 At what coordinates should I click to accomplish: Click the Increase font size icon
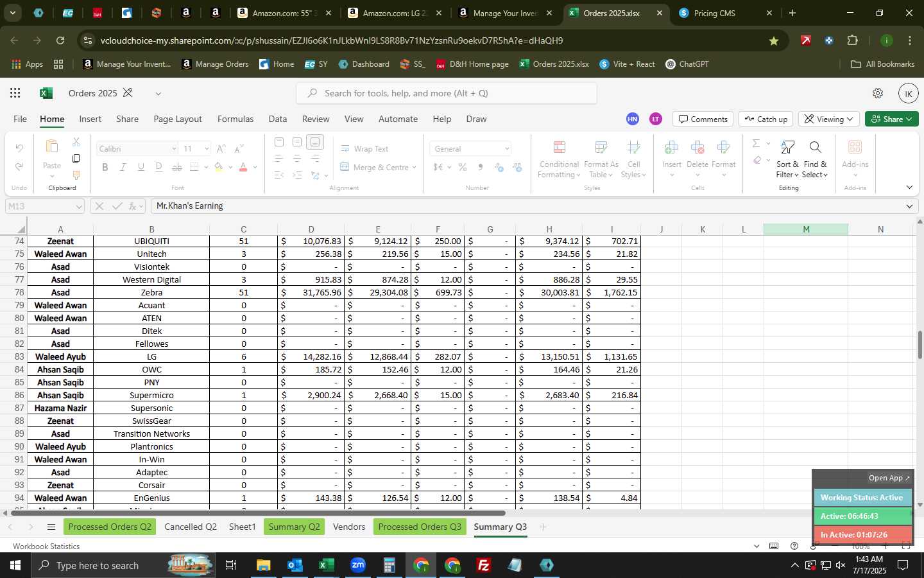(221, 149)
